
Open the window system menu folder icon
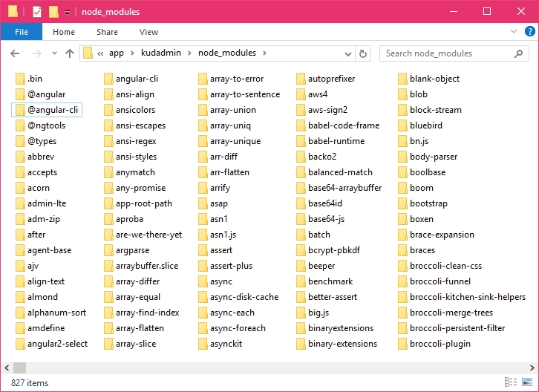coord(13,12)
